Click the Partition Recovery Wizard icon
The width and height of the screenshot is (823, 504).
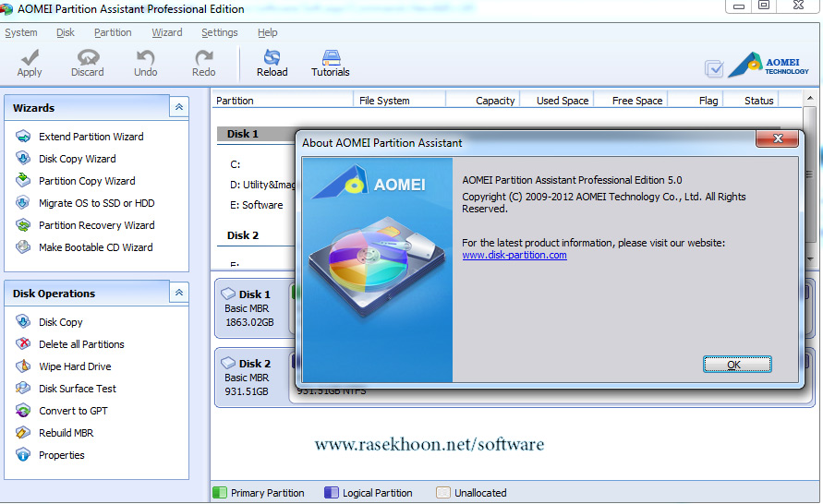coord(23,225)
